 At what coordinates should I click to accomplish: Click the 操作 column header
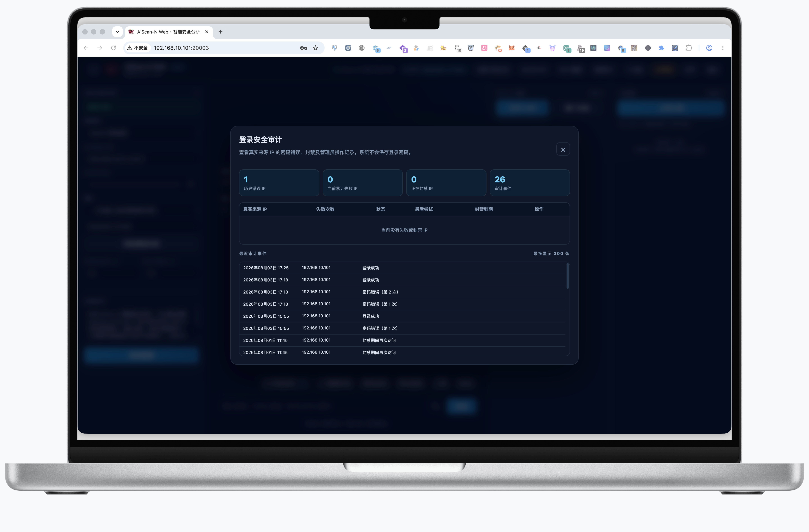[539, 209]
